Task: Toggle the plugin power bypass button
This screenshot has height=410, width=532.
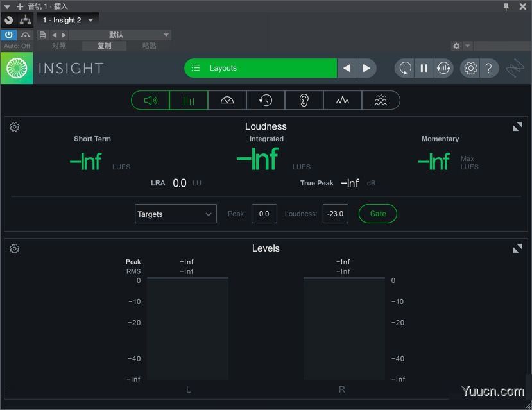Action: [9, 35]
